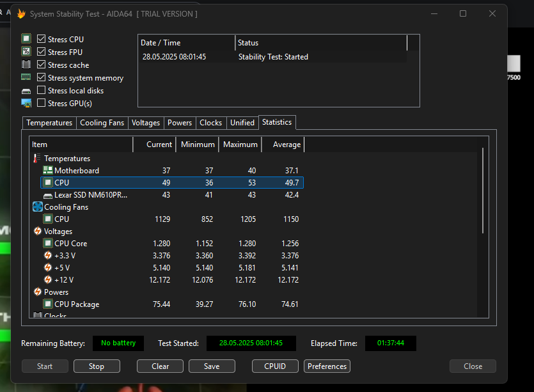534x392 pixels.
Task: Click the Elapsed Time value 01:37:44
Action: pyautogui.click(x=390, y=343)
